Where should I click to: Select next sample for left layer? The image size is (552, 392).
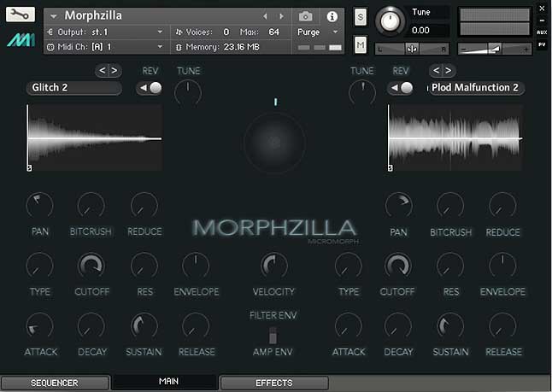pos(115,71)
